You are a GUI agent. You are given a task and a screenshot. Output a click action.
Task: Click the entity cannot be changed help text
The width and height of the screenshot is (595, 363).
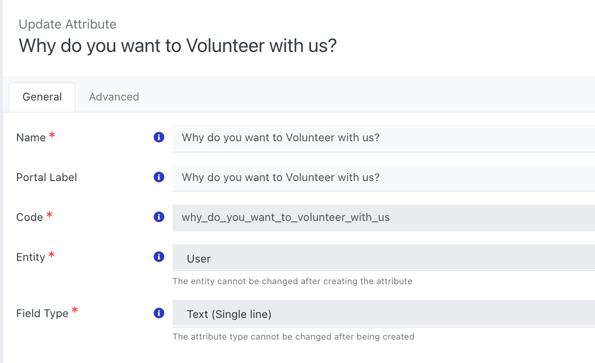(292, 281)
